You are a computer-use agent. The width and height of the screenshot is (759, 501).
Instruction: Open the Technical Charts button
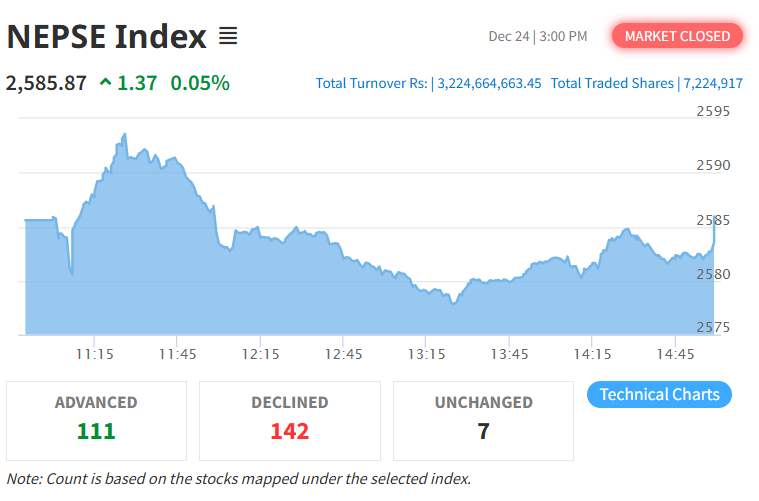point(659,394)
